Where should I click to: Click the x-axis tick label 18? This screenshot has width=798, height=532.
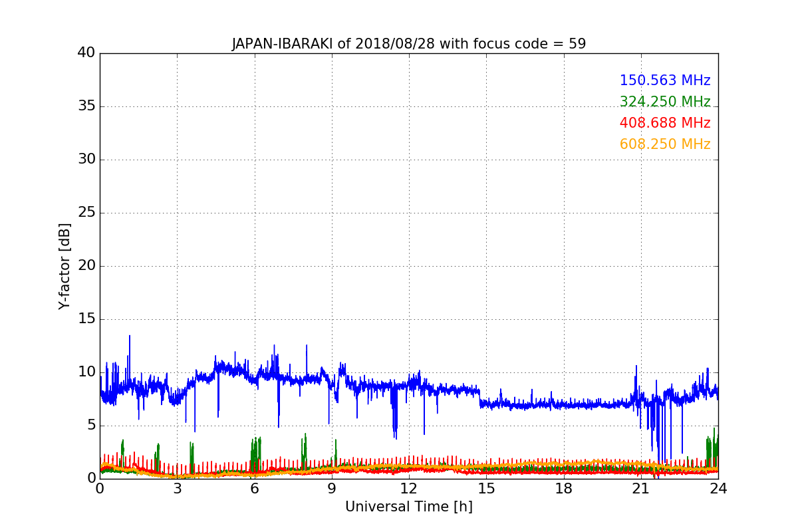563,488
